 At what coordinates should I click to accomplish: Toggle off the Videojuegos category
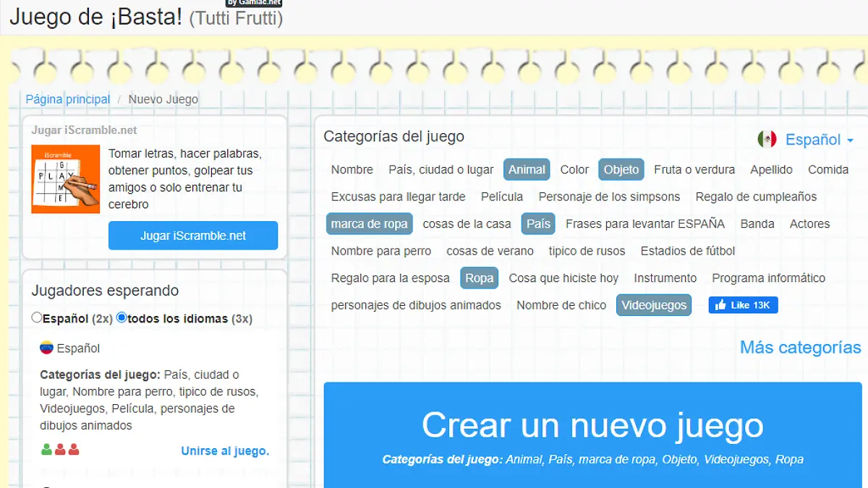(653, 305)
